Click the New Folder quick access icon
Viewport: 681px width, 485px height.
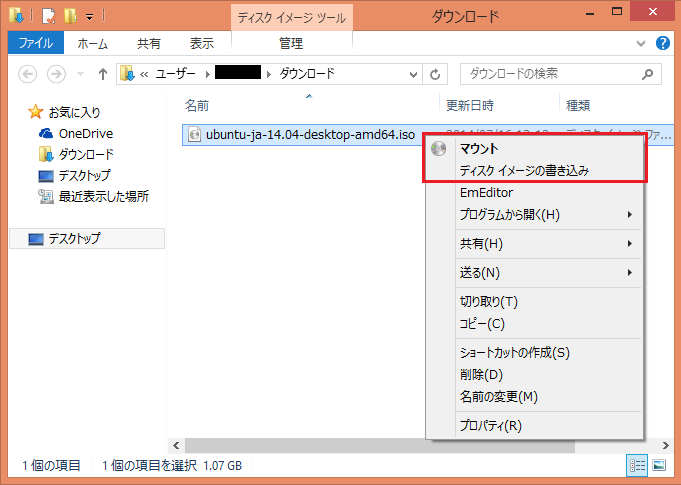(70, 16)
